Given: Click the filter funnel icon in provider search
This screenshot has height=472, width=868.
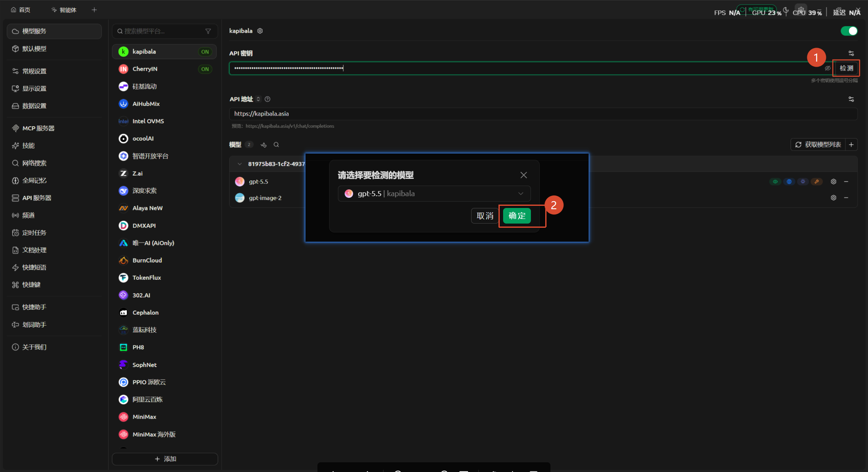Looking at the screenshot, I should [x=208, y=31].
